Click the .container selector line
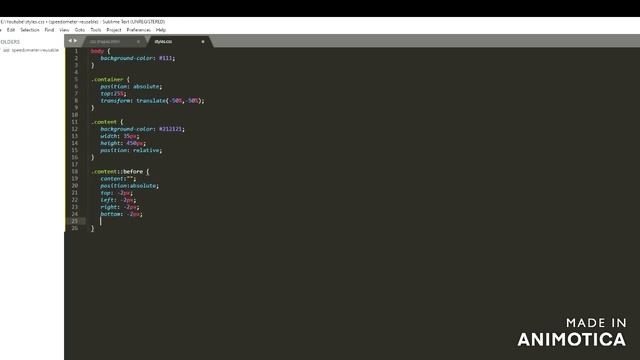Image resolution: width=640 pixels, height=360 pixels. click(x=110, y=79)
